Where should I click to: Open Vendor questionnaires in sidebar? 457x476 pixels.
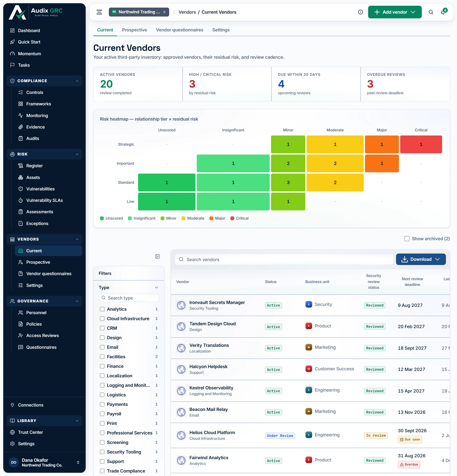point(49,274)
